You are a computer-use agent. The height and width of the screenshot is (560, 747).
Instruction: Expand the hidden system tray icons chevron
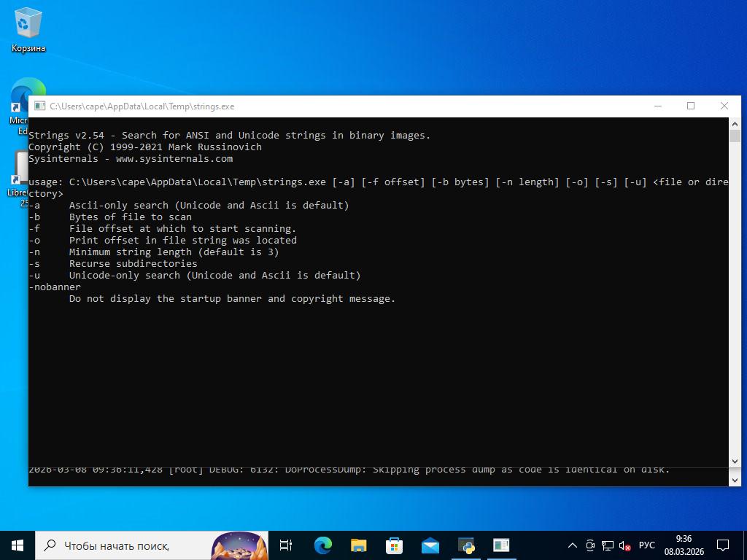point(573,545)
